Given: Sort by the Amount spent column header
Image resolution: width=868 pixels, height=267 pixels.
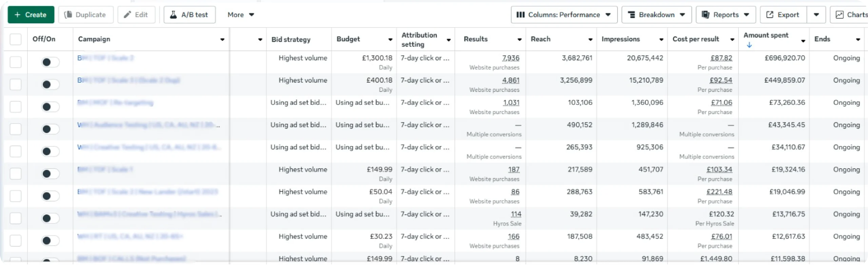Looking at the screenshot, I should pos(766,35).
